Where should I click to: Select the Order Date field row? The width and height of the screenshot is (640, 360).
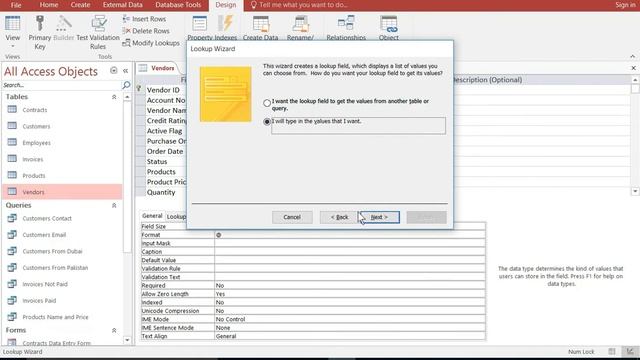pos(165,151)
